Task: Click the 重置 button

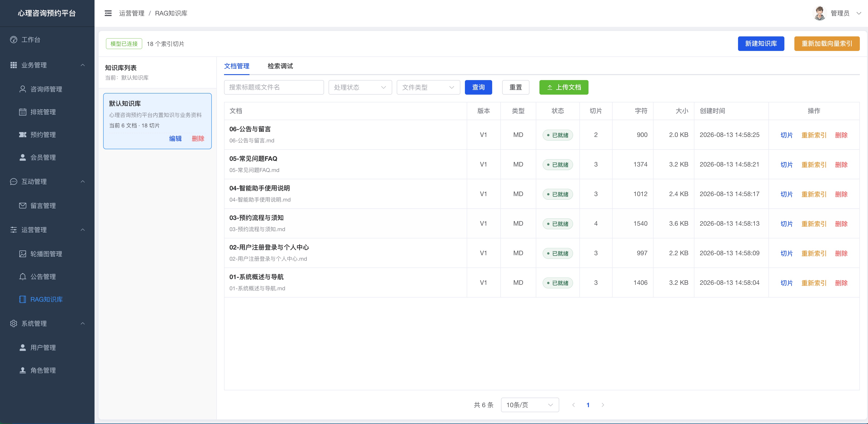Action: pyautogui.click(x=516, y=87)
